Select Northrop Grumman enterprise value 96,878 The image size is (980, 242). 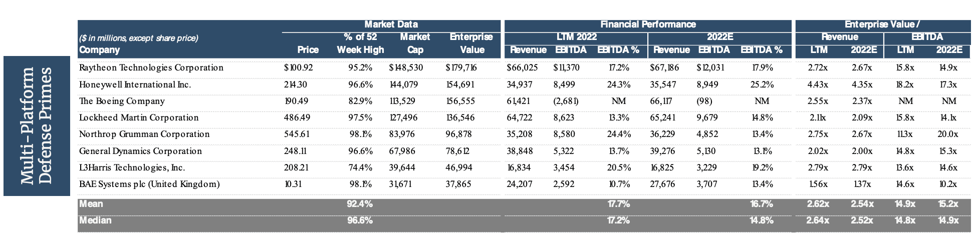tap(458, 134)
